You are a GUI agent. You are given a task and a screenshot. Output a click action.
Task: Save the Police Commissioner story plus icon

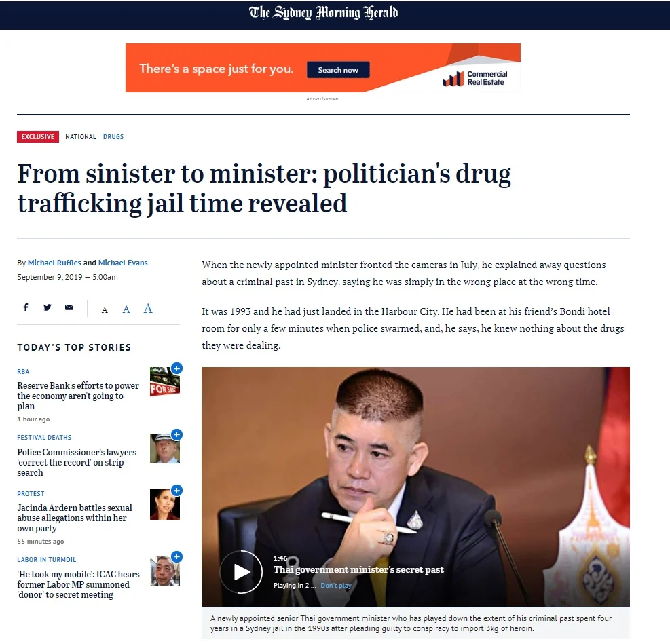177,434
